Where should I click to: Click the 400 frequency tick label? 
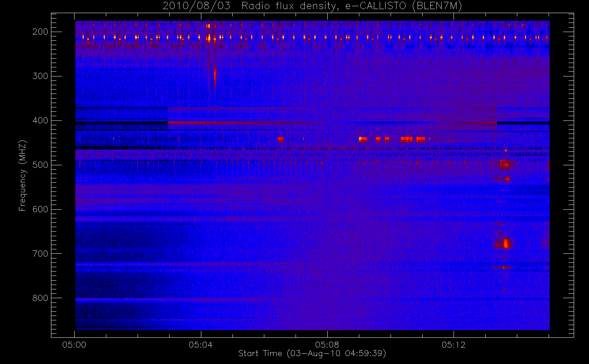40,120
